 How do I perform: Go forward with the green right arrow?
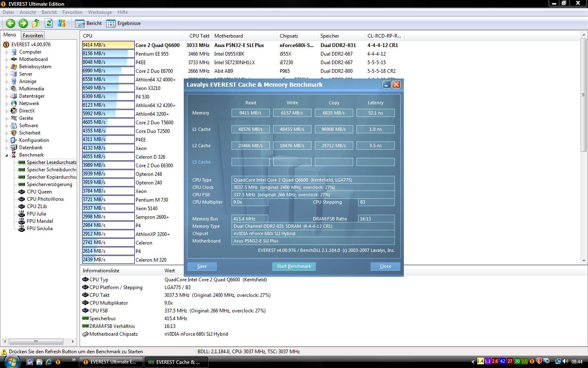23,23
